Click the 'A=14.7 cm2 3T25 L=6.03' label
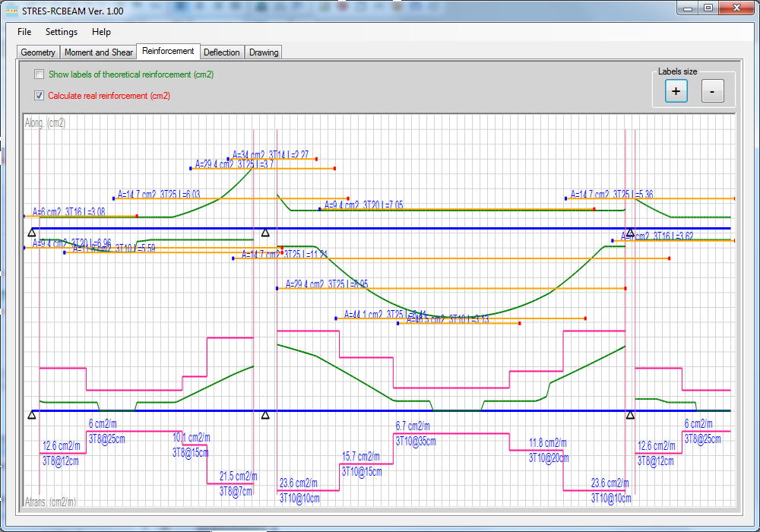The width and height of the screenshot is (760, 532). [x=159, y=195]
